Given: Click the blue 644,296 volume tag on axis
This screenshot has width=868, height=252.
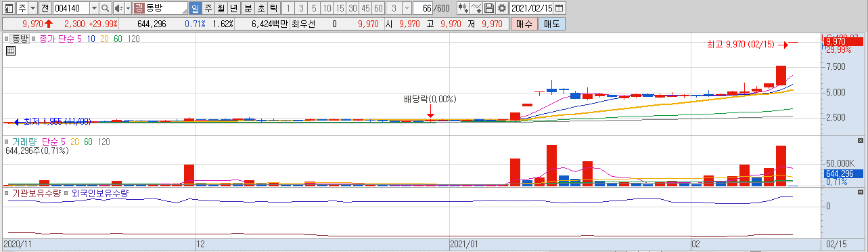Looking at the screenshot, I should pyautogui.click(x=843, y=174).
